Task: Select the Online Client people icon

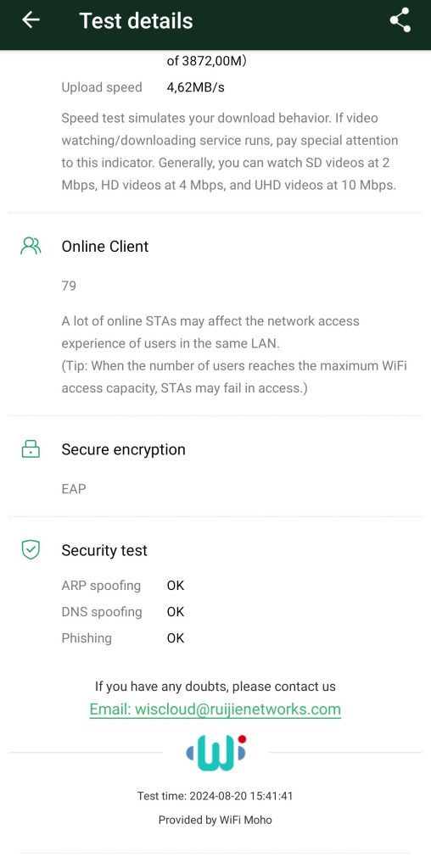Action: pos(31,246)
